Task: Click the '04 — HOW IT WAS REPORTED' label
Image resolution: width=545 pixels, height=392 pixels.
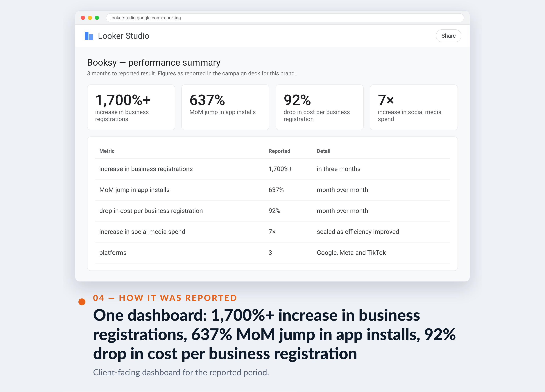Action: point(165,298)
